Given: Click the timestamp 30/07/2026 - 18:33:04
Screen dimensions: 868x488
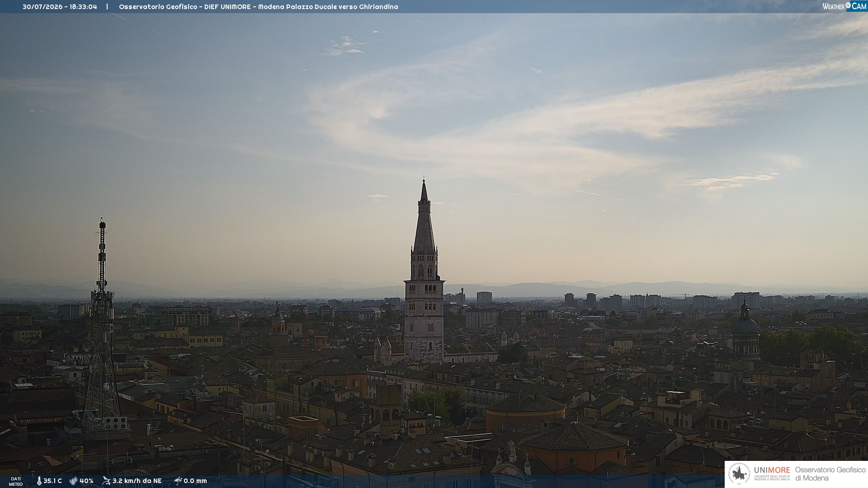Looking at the screenshot, I should pyautogui.click(x=60, y=7).
